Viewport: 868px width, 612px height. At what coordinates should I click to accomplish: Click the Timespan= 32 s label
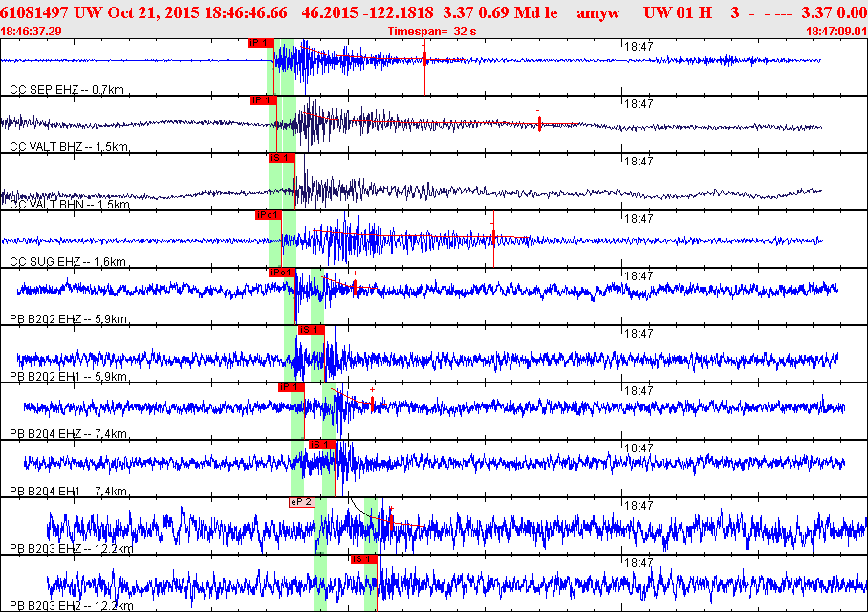(432, 32)
